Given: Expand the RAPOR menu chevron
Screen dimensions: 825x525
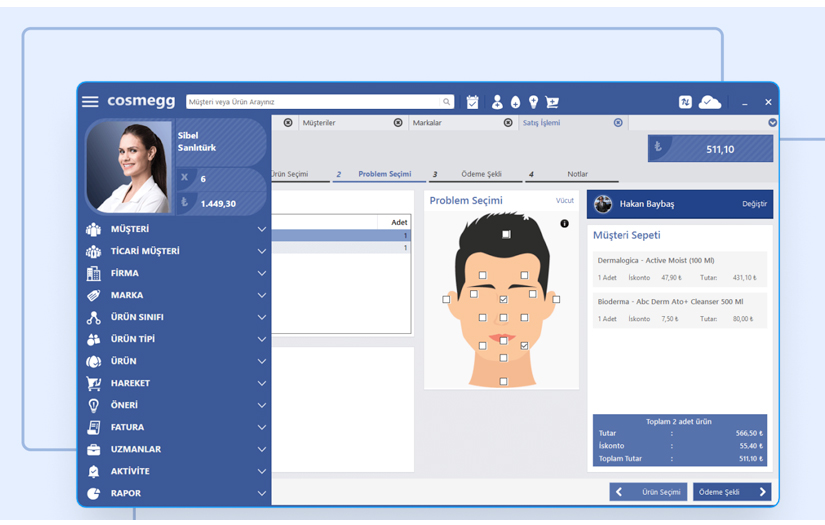Looking at the screenshot, I should pyautogui.click(x=261, y=493).
